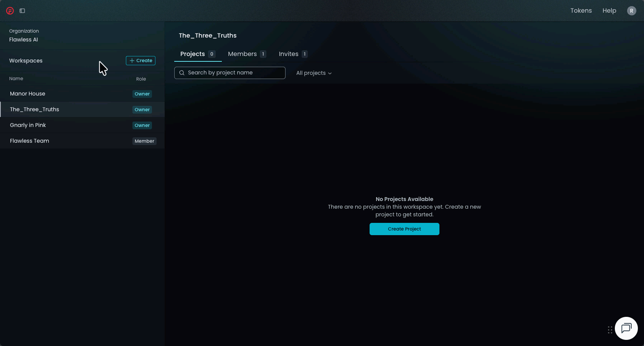The height and width of the screenshot is (346, 644).
Task: Switch to the Projects tab
Action: (198, 54)
